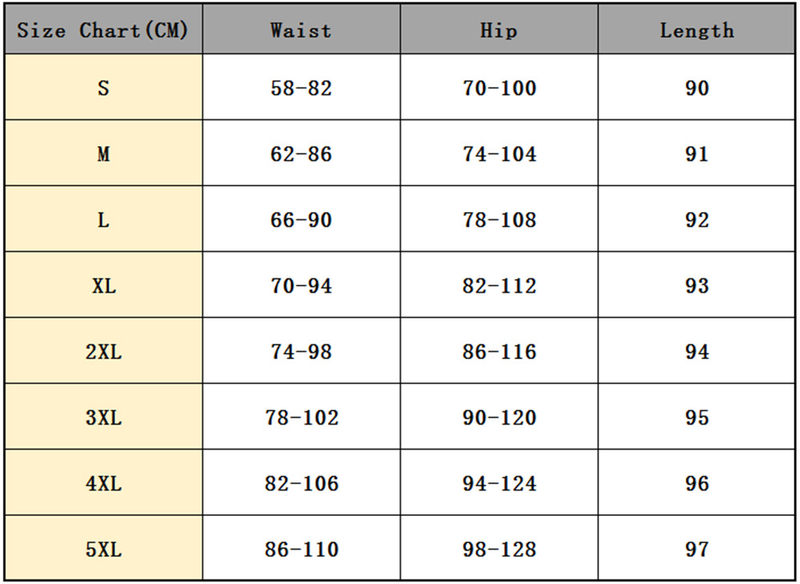
Task: Select the XL size label cell
Action: (103, 286)
